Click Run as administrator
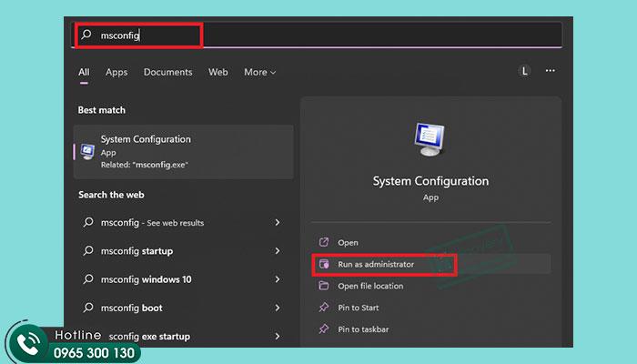Image resolution: width=637 pixels, height=364 pixels. (431, 264)
